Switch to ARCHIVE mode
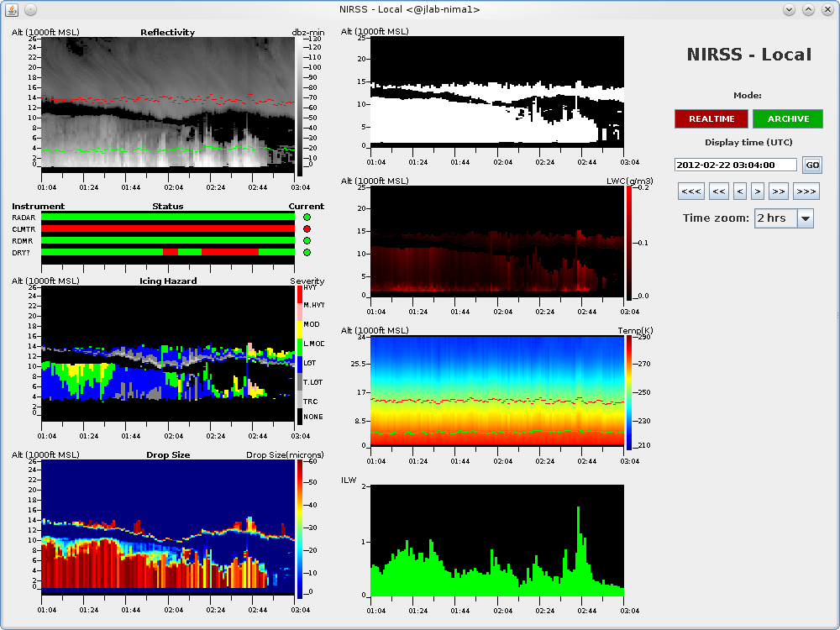This screenshot has width=840, height=630. [788, 119]
